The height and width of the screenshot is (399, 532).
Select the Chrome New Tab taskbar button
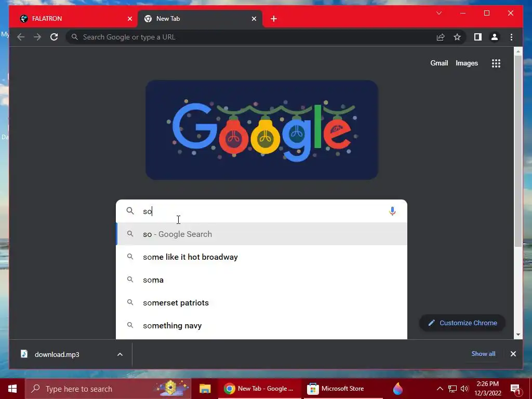pos(259,389)
